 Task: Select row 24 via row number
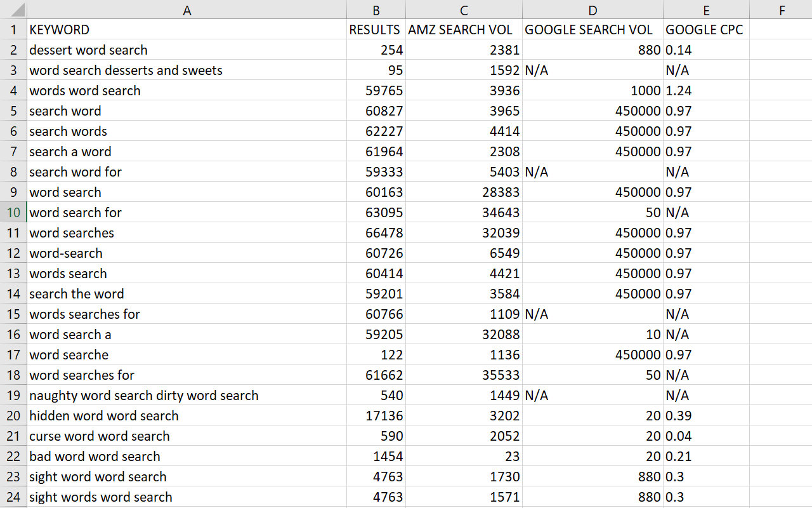point(13,497)
